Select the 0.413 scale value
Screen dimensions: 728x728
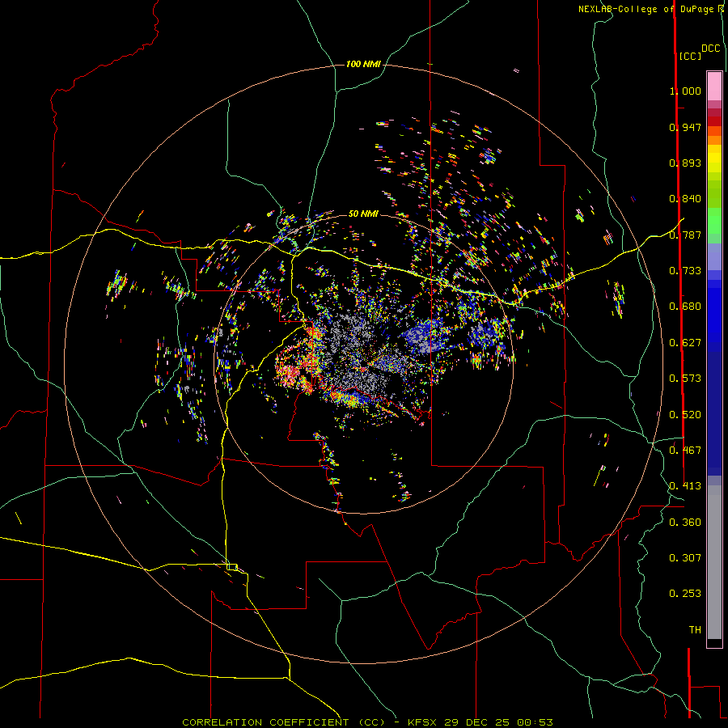(685, 486)
